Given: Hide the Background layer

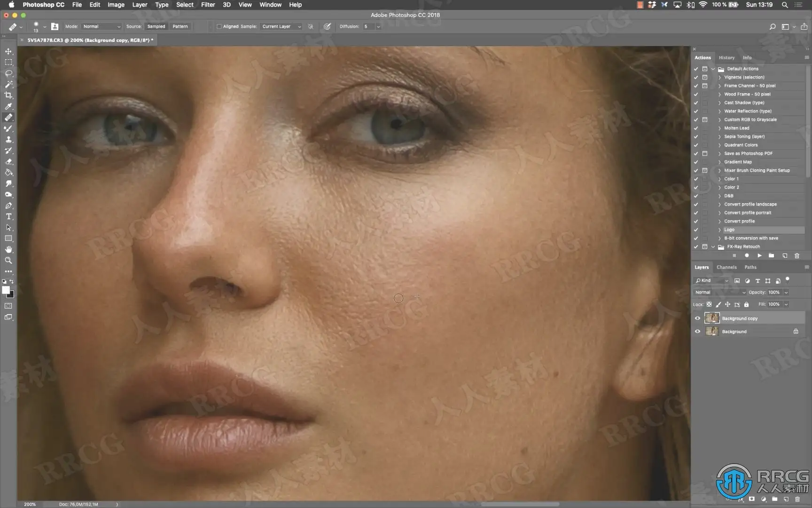Looking at the screenshot, I should pos(697,332).
